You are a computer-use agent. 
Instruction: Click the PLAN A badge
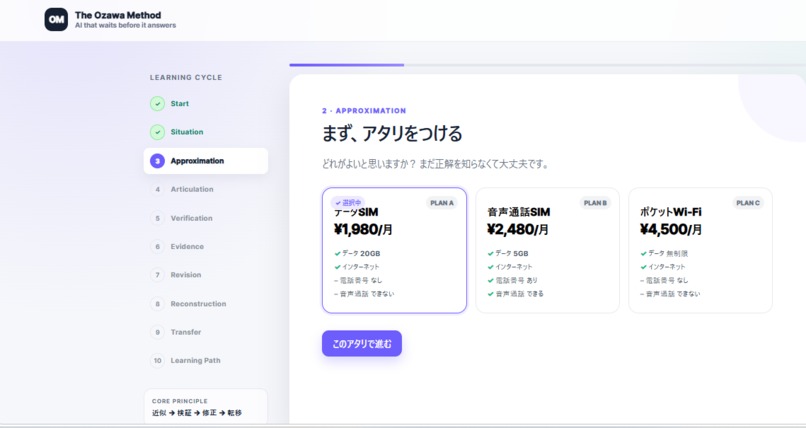pos(442,203)
